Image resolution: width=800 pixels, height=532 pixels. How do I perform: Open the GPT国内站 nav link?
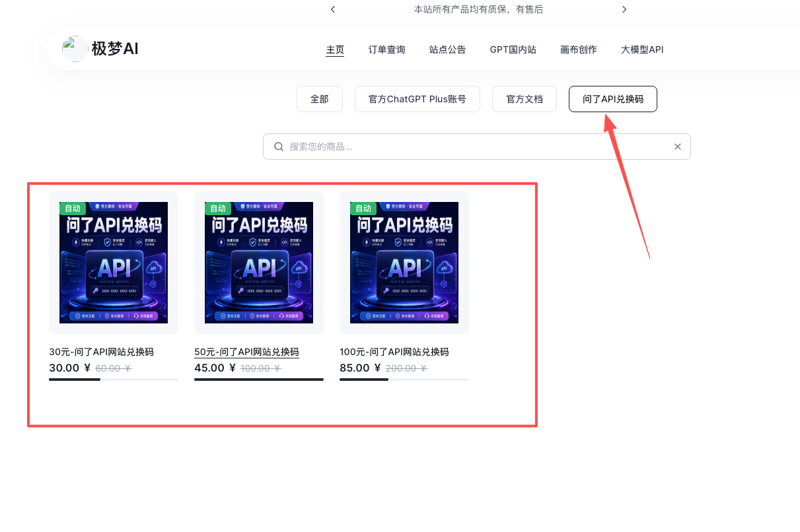coord(513,50)
